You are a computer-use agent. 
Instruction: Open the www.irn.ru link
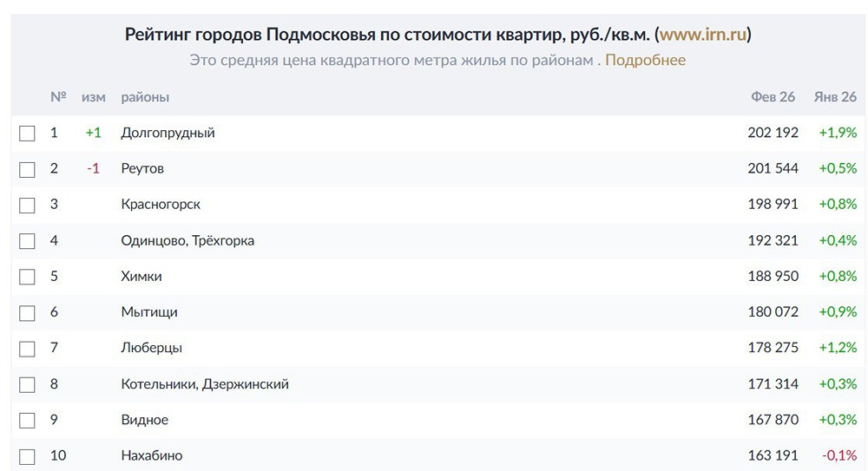pos(703,35)
